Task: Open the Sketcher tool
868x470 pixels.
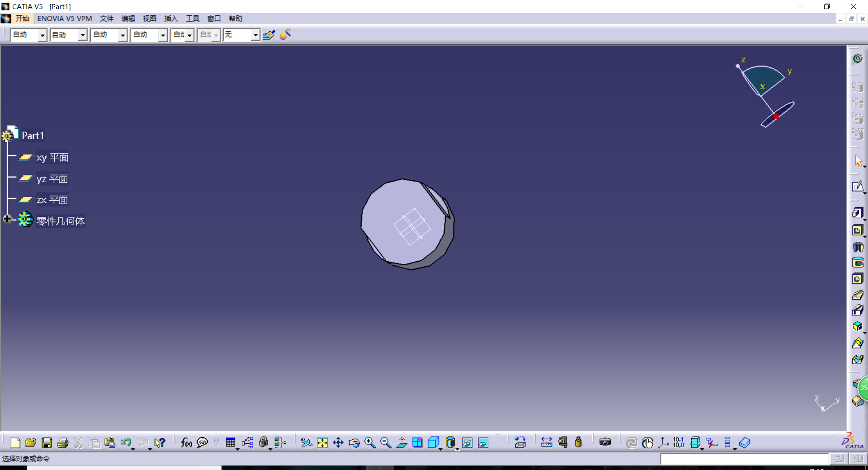Action: (858, 186)
